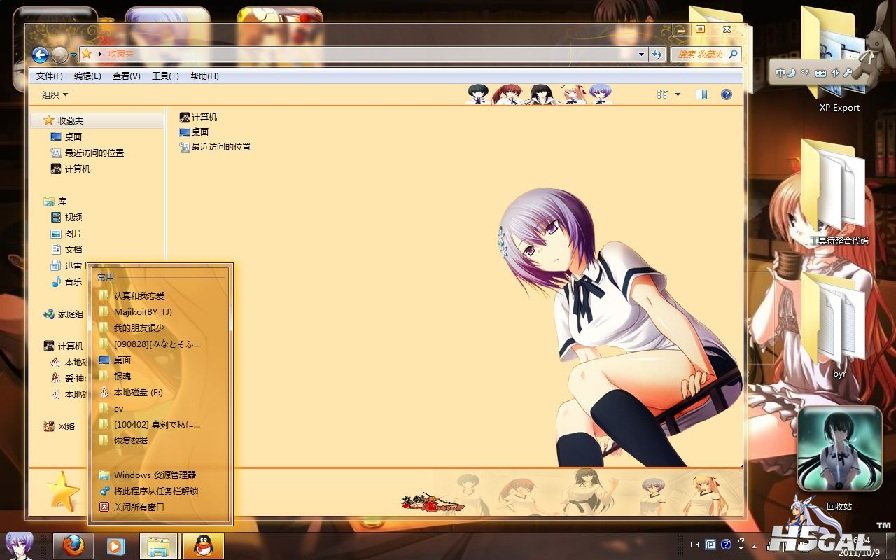Click the blue help icon in system tray
This screenshot has height=560, width=896.
click(726, 544)
